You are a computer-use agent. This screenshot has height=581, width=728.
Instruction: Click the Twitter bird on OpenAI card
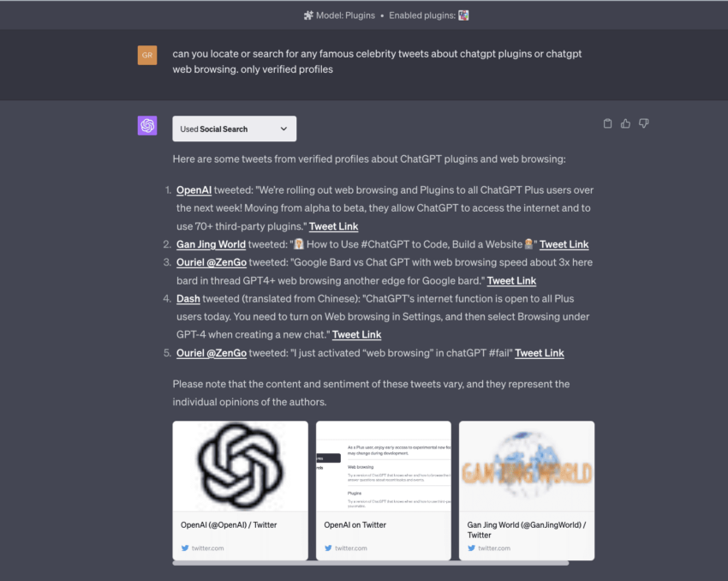click(185, 548)
